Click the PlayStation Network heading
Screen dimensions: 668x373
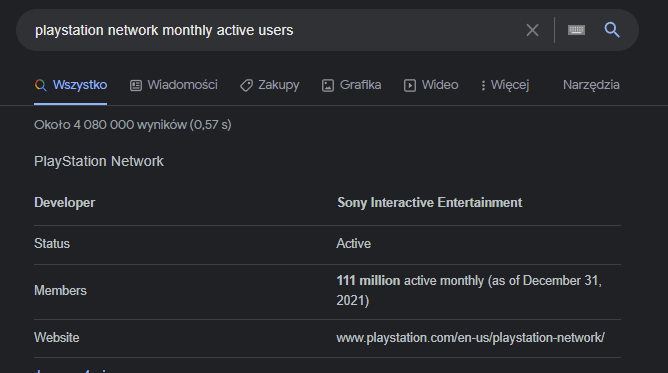click(99, 161)
